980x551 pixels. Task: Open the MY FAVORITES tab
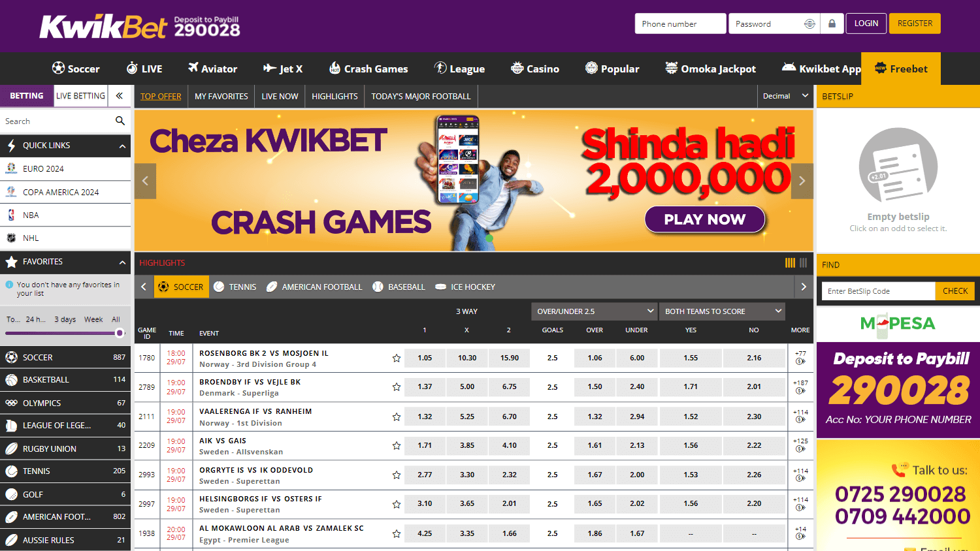point(221,96)
